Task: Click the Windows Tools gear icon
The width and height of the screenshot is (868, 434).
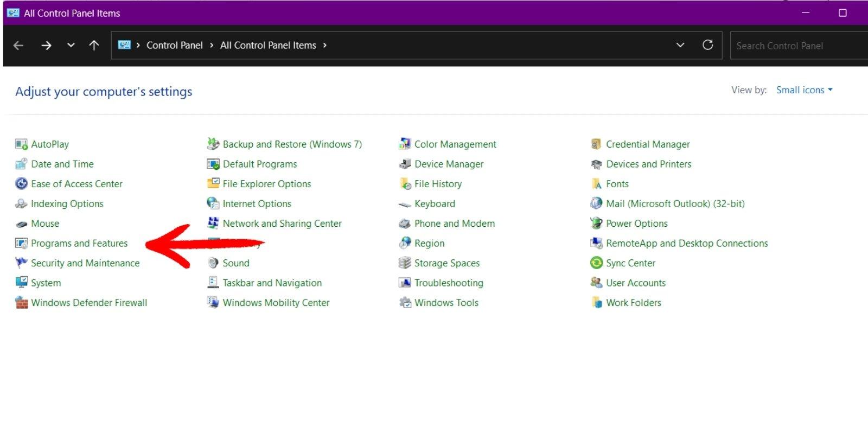Action: coord(405,303)
